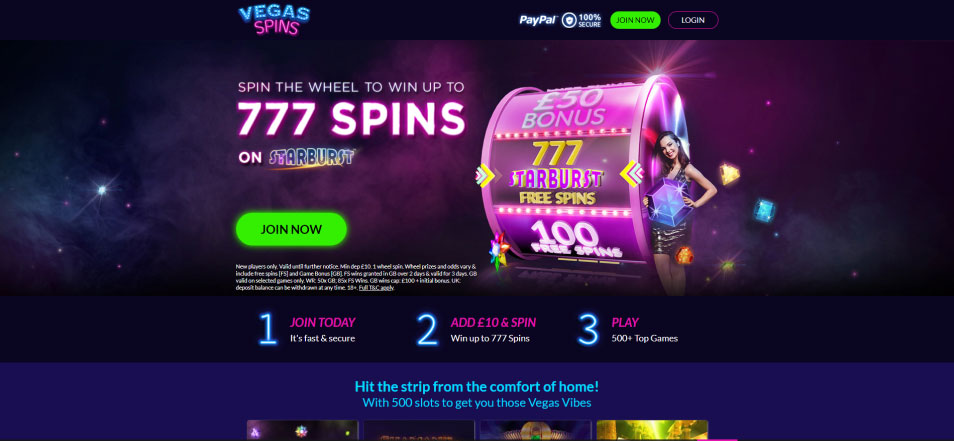The width and height of the screenshot is (954, 441).
Task: Open the last game thumbnail on right
Action: (652, 430)
